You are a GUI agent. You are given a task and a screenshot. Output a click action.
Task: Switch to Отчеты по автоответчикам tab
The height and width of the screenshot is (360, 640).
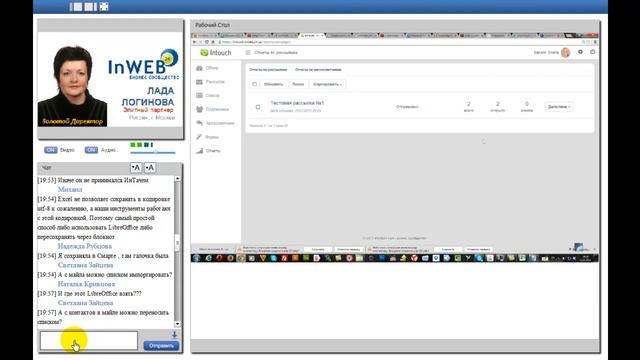(x=318, y=70)
